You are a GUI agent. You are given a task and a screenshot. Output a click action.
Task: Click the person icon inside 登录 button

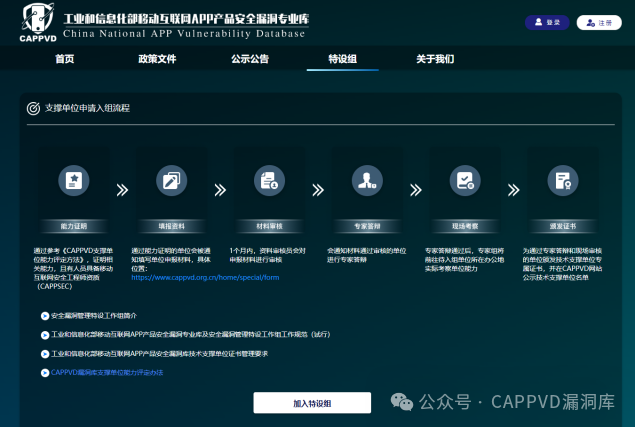click(x=538, y=22)
